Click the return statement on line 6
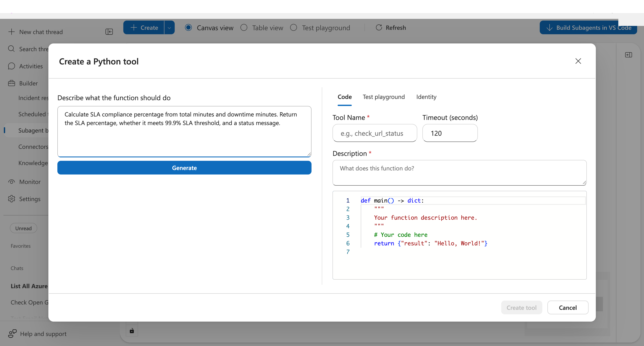This screenshot has width=644, height=346. [431, 243]
